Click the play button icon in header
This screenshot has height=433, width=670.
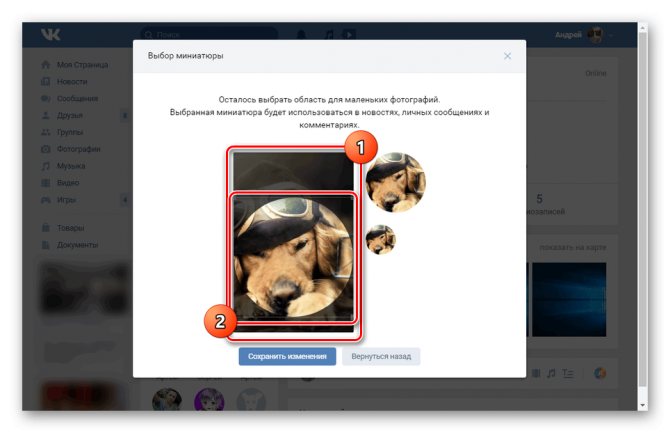point(349,34)
